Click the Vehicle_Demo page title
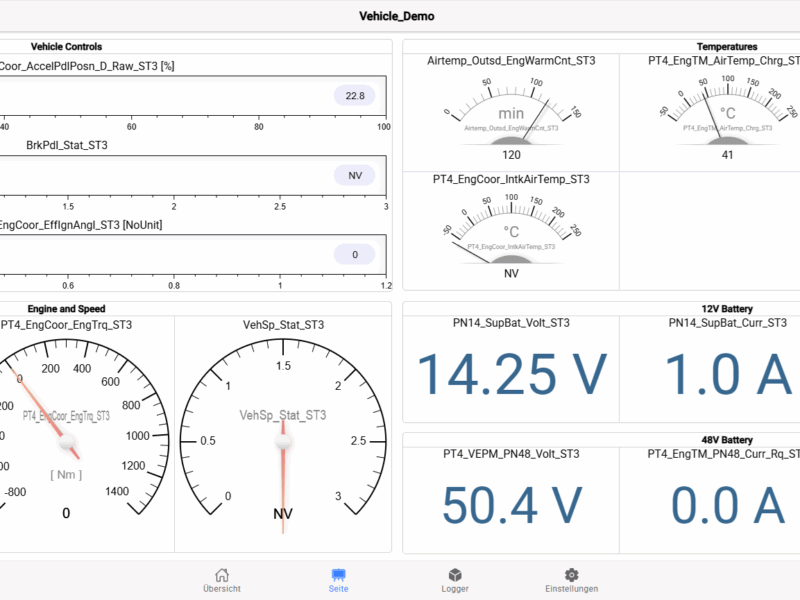 point(397,16)
